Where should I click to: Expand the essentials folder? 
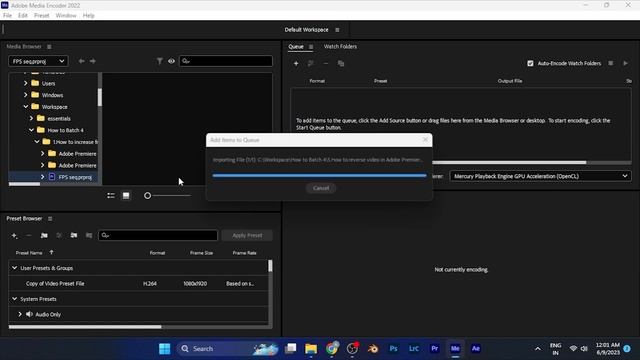(31, 118)
